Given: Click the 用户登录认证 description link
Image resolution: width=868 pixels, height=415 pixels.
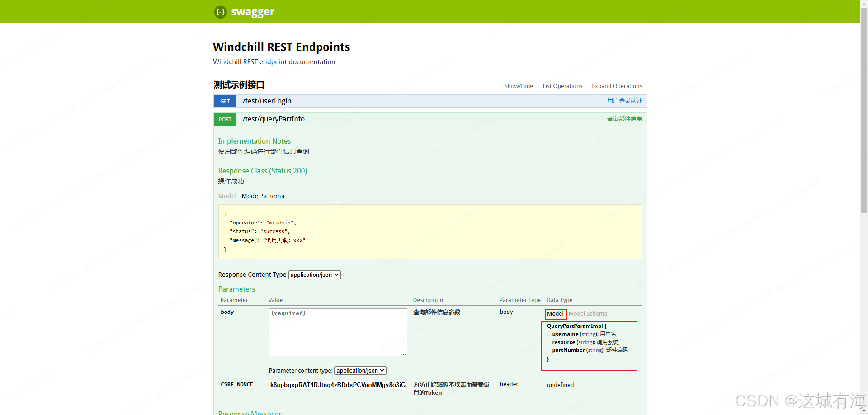Looking at the screenshot, I should click(624, 101).
